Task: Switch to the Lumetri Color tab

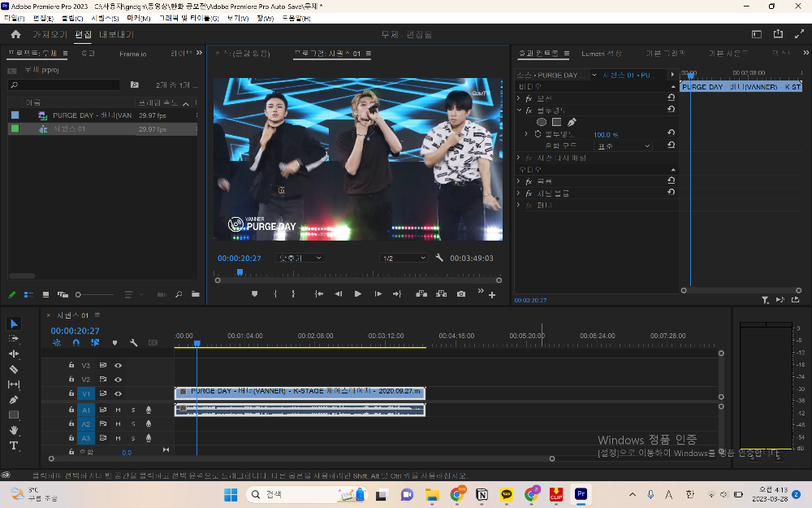Action: [x=601, y=54]
